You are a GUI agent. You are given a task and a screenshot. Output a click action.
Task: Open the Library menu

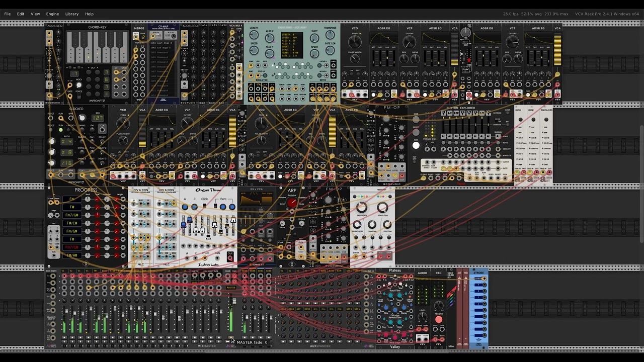click(71, 14)
